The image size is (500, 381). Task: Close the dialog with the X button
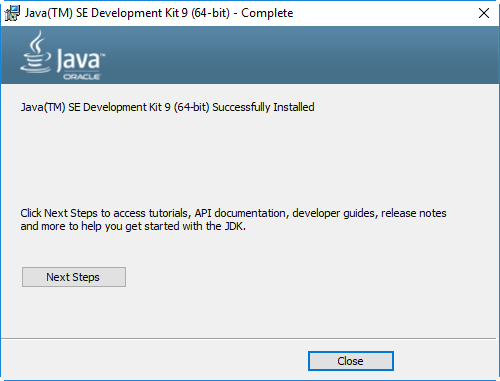coord(484,13)
